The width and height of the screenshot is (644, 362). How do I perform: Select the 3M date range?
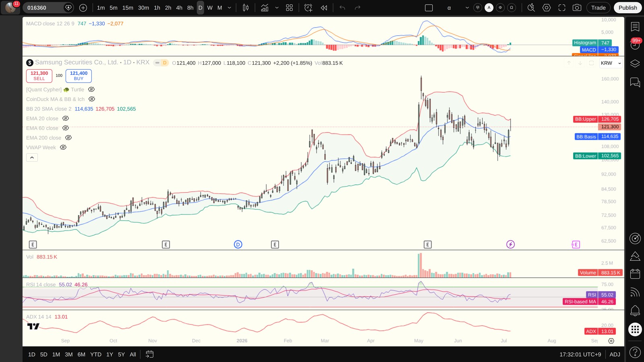click(x=69, y=354)
